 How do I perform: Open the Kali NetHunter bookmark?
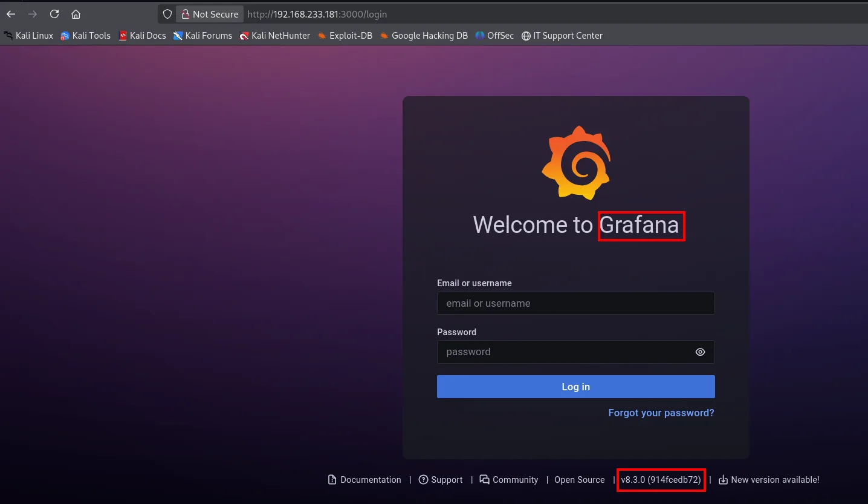pyautogui.click(x=274, y=36)
